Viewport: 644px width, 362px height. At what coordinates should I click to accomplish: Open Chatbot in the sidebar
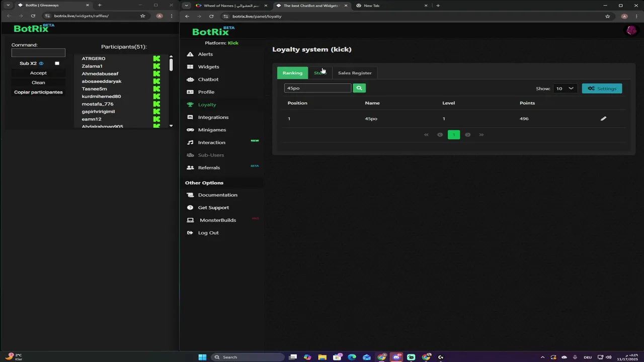pos(208,79)
